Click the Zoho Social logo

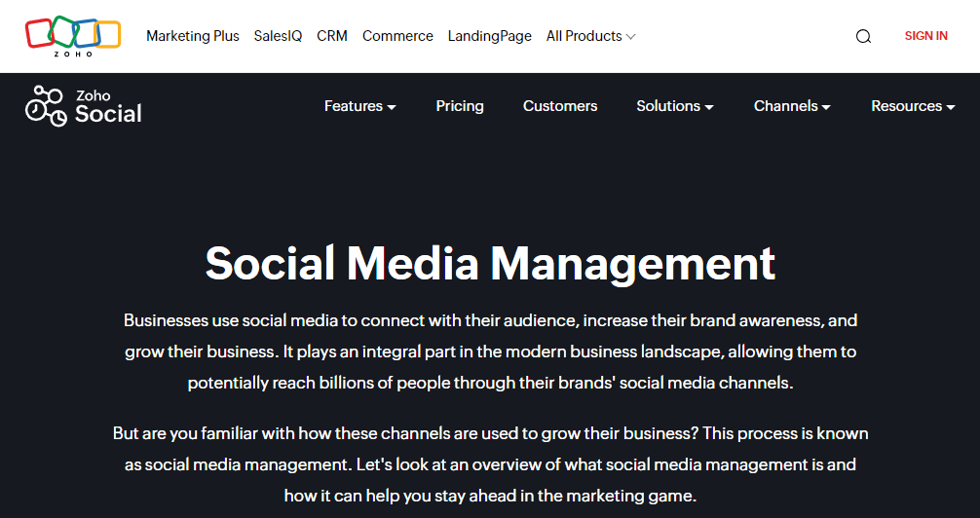point(84,106)
